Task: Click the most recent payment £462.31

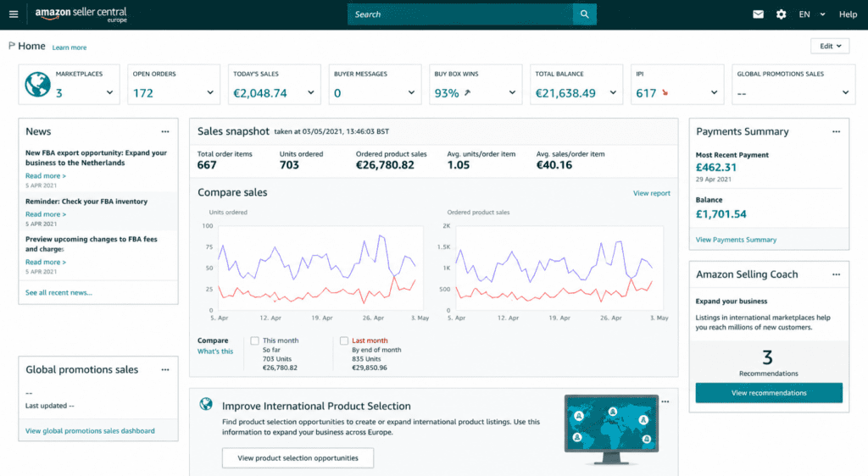Action: pyautogui.click(x=715, y=167)
